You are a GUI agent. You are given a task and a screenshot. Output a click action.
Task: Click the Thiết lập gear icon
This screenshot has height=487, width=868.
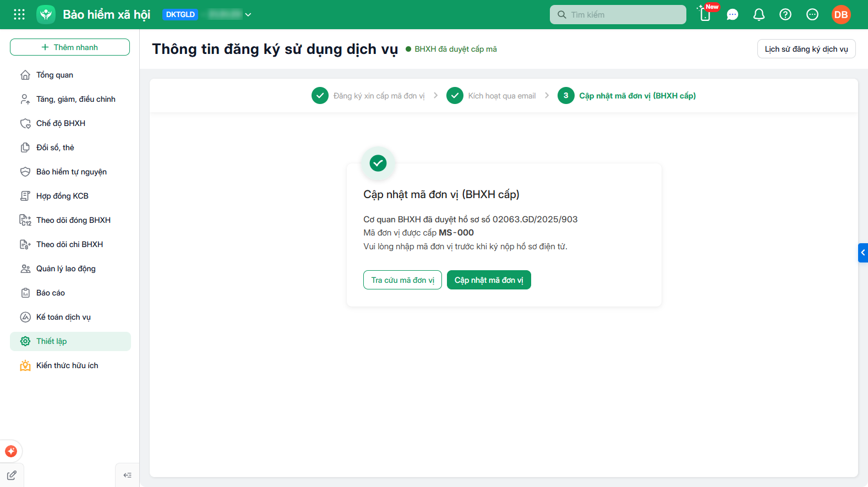click(25, 341)
